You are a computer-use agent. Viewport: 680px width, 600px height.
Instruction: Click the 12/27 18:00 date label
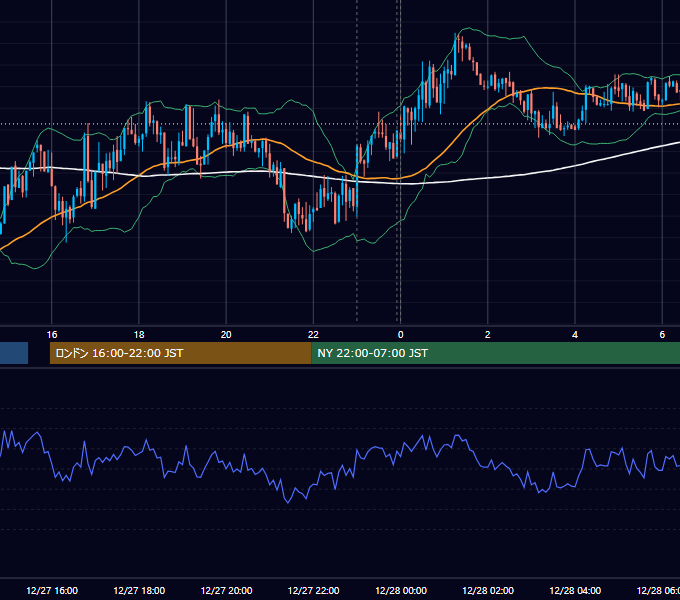click(x=139, y=590)
